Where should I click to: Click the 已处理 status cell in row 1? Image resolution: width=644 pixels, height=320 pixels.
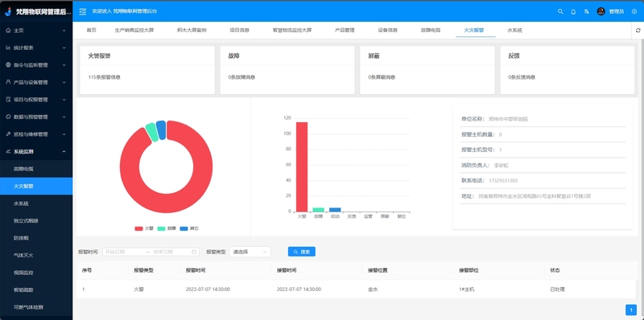click(557, 289)
